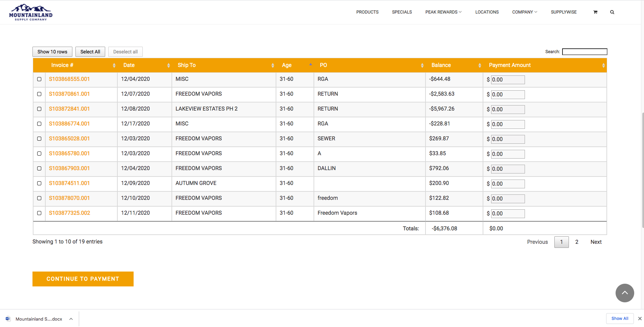Open invoice link S103872841.001

[x=69, y=109]
